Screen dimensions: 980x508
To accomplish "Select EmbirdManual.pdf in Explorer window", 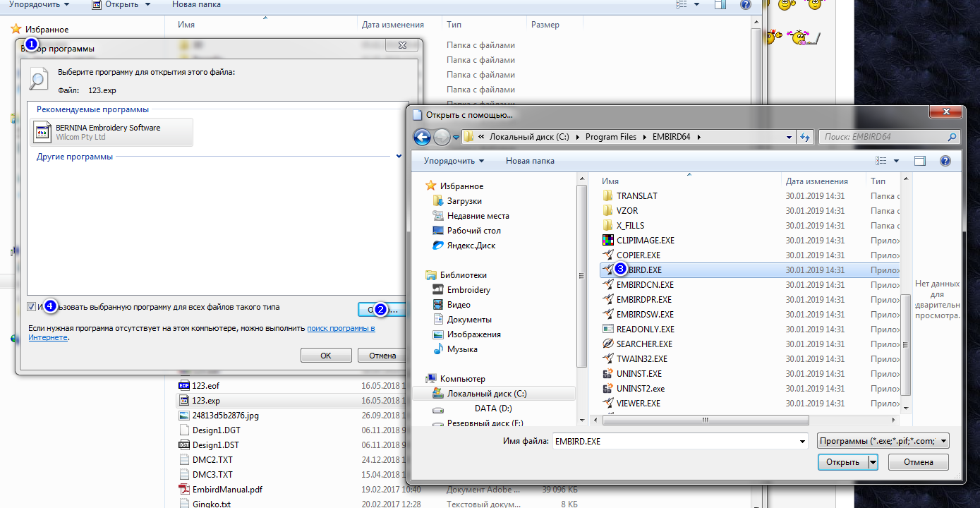I will [x=227, y=490].
